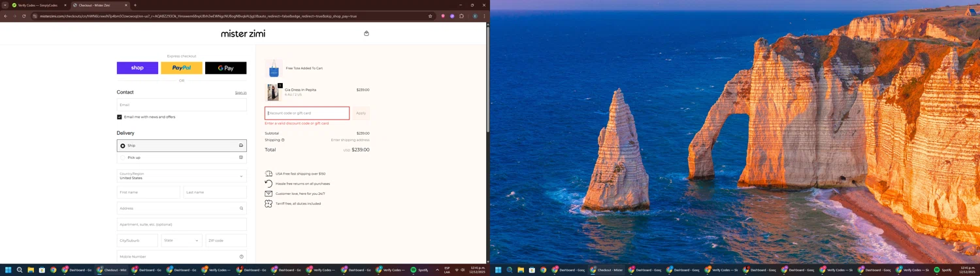Pay with G Pay express button
The image size is (980, 276).
click(226, 68)
